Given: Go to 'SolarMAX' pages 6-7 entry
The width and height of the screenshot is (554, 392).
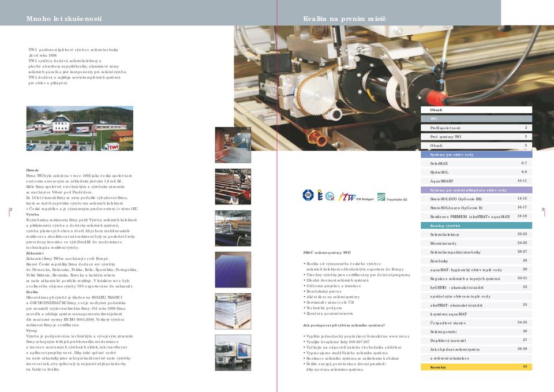Looking at the screenshot, I should (x=476, y=163).
